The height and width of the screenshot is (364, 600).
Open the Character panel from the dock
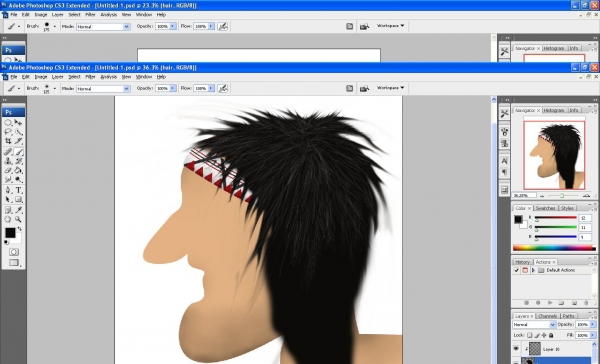click(504, 161)
